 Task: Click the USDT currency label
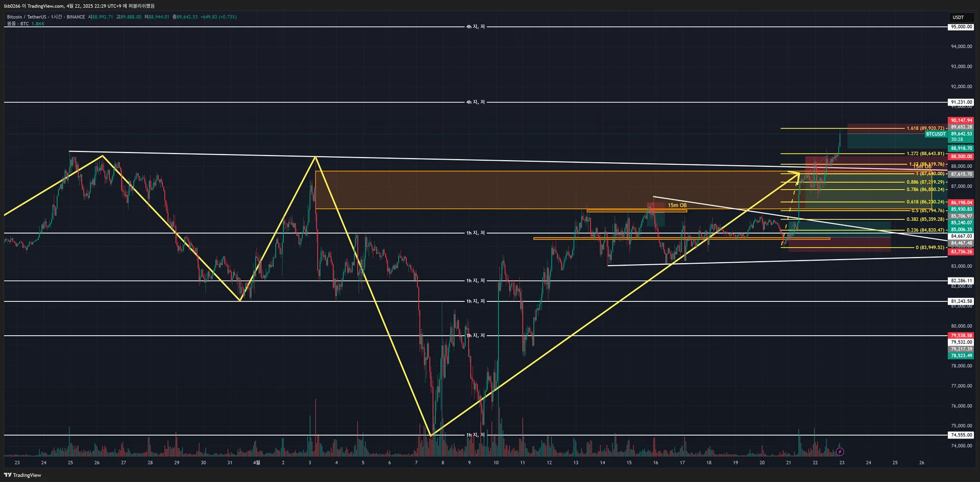pos(958,17)
